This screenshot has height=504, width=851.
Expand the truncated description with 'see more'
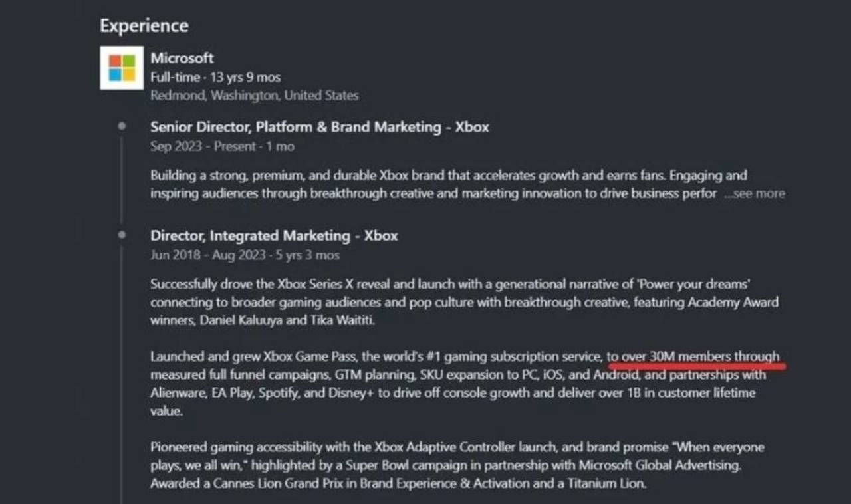coord(754,193)
